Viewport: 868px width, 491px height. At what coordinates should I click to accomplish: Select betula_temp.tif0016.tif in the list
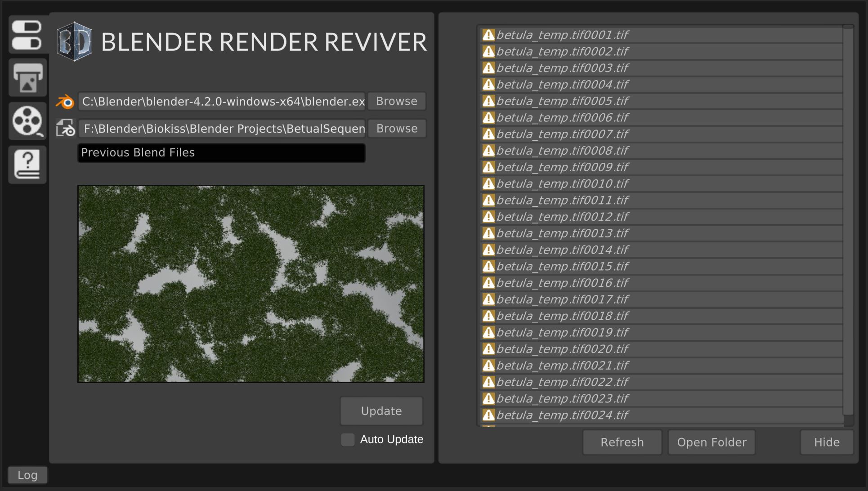pyautogui.click(x=661, y=283)
